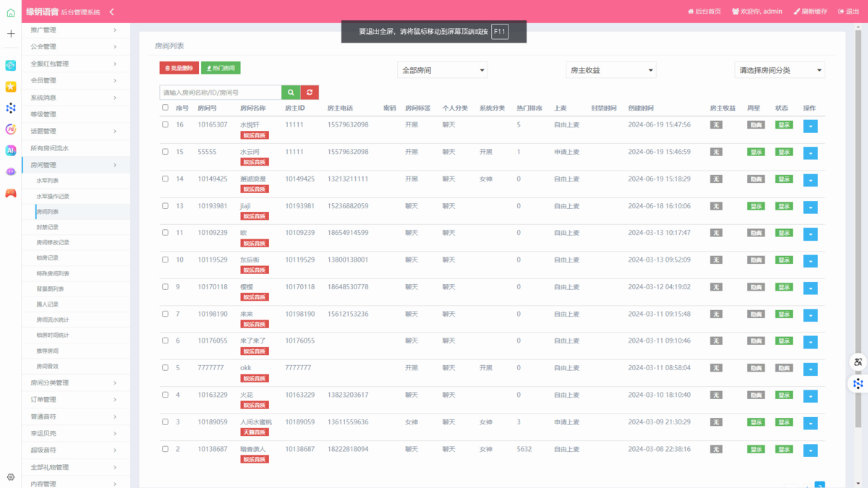
Task: Tick the select-all checkbox in table header
Action: [165, 108]
